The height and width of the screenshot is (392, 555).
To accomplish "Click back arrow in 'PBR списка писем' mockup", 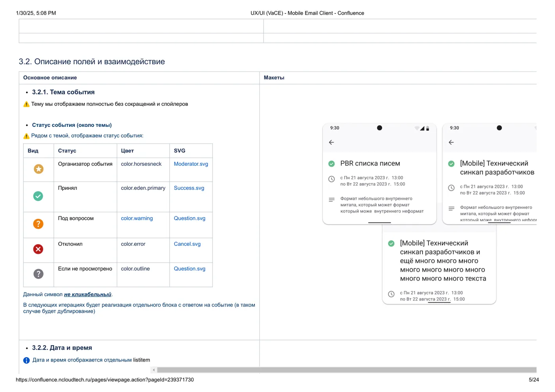I will coord(331,142).
